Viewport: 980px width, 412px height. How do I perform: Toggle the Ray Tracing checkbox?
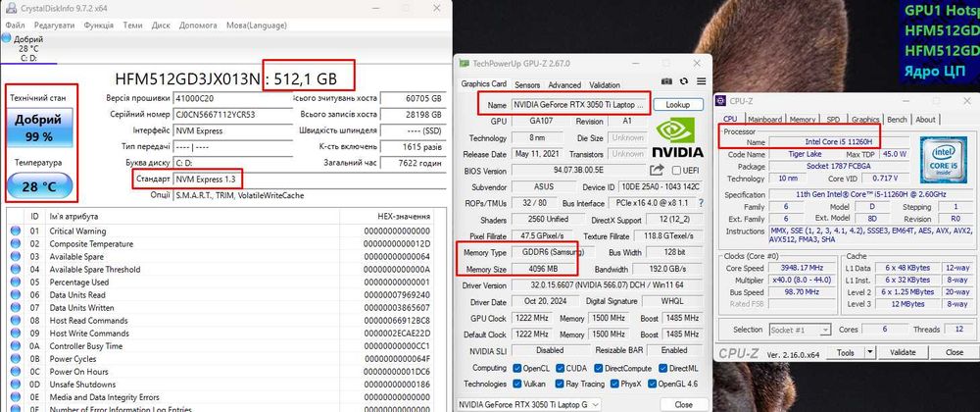(560, 384)
